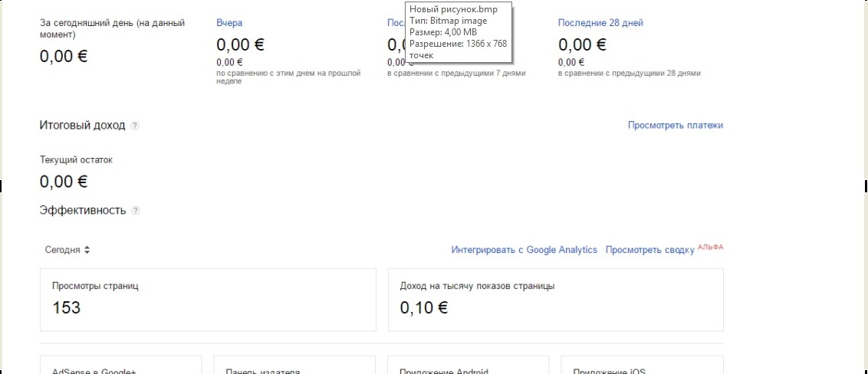Click the red АЛЬФА label

(710, 248)
